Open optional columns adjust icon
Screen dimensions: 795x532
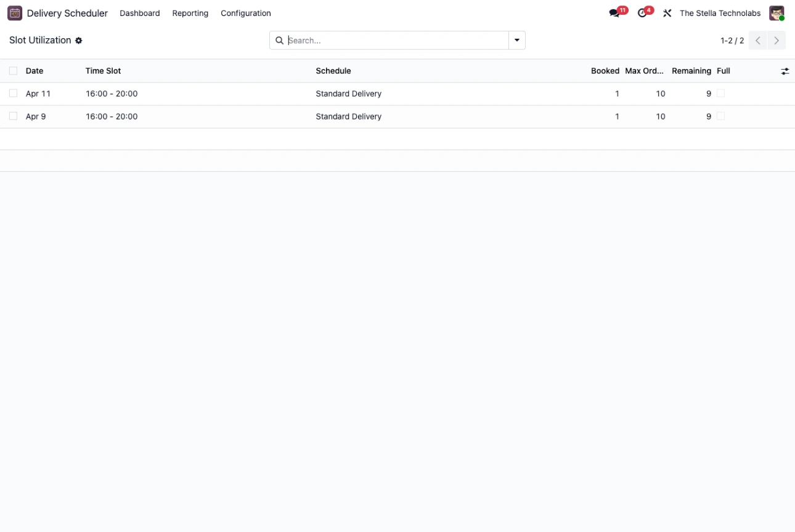coord(785,71)
